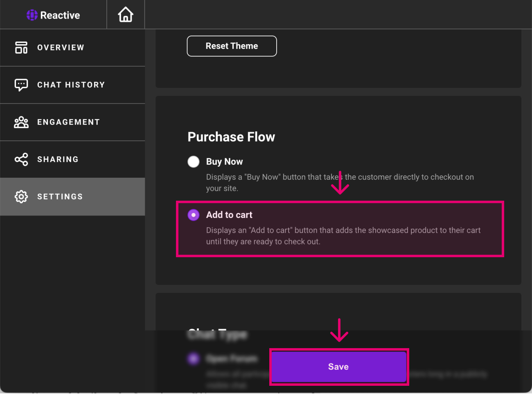This screenshot has height=394, width=532.
Task: Select the Settings text in the sidebar
Action: (60, 197)
